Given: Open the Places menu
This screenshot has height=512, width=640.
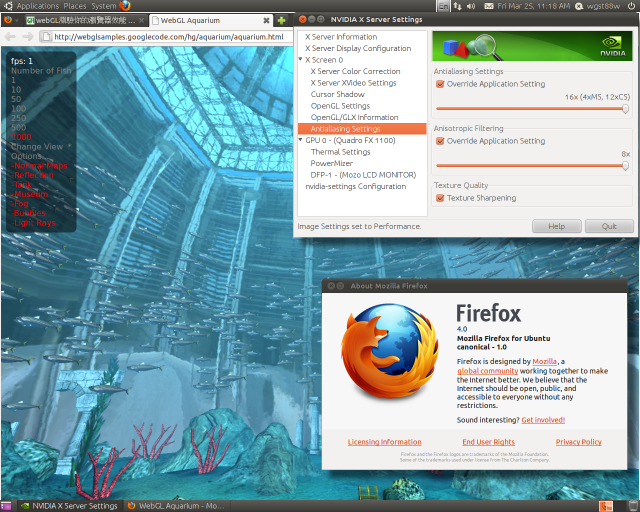Looking at the screenshot, I should click(75, 6).
